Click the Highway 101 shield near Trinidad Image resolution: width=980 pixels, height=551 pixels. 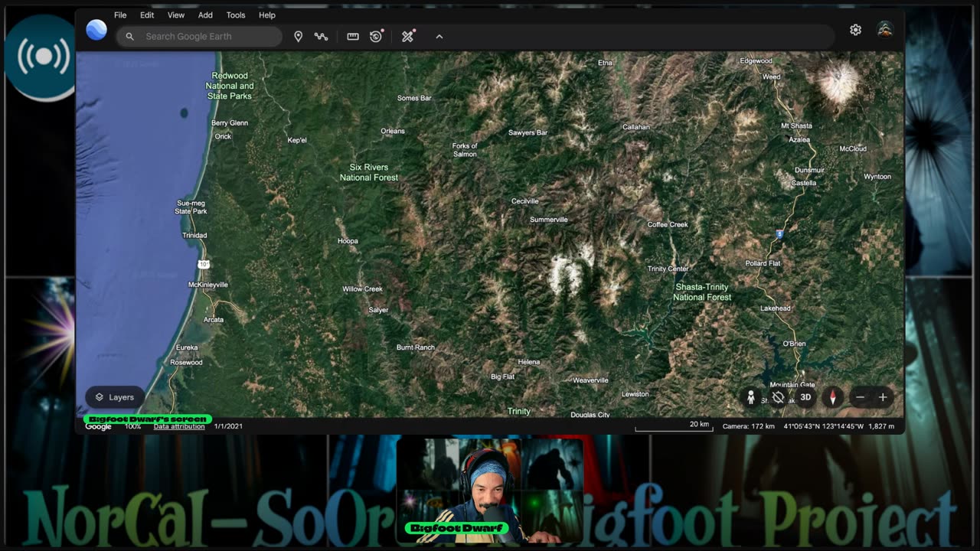[204, 264]
